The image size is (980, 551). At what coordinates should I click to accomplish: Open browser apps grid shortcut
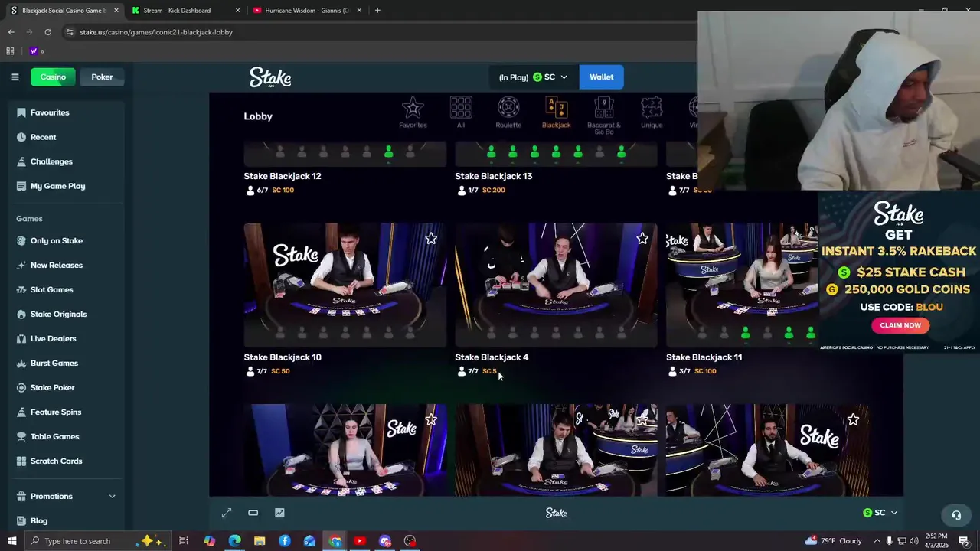(x=10, y=51)
